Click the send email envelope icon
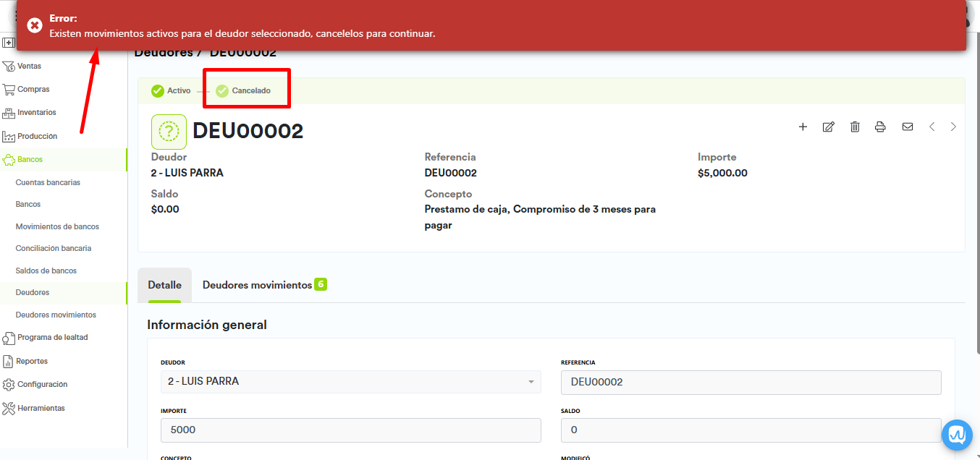Image resolution: width=980 pixels, height=460 pixels. pyautogui.click(x=908, y=127)
